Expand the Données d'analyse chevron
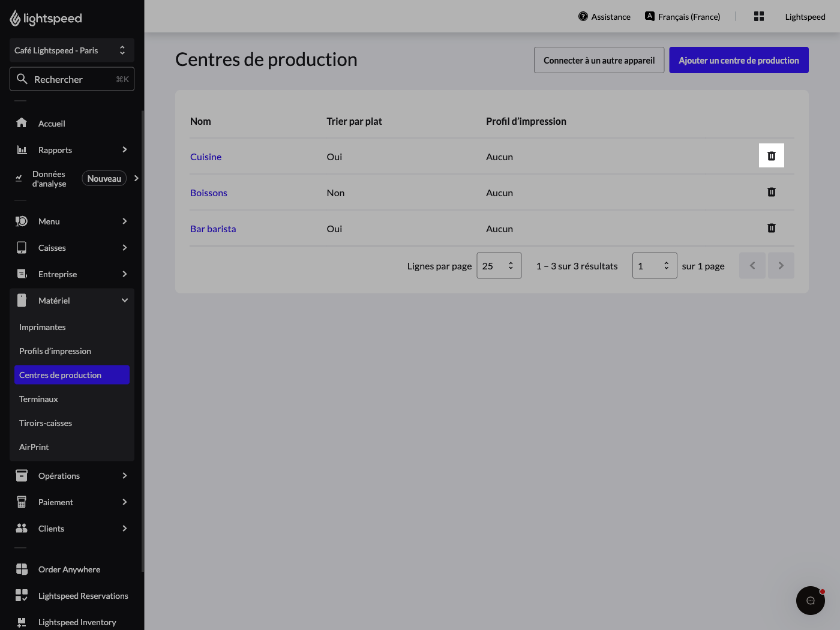This screenshot has width=840, height=630. click(136, 178)
